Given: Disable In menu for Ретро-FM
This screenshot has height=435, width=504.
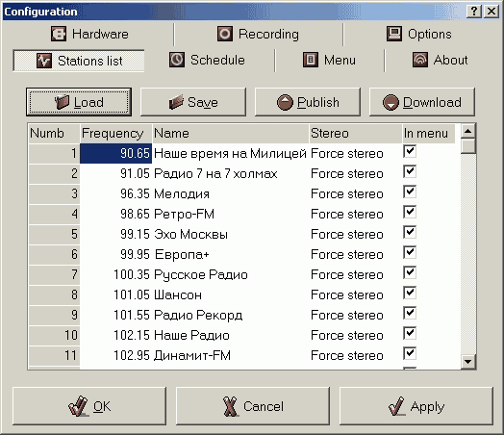Looking at the screenshot, I should point(410,212).
